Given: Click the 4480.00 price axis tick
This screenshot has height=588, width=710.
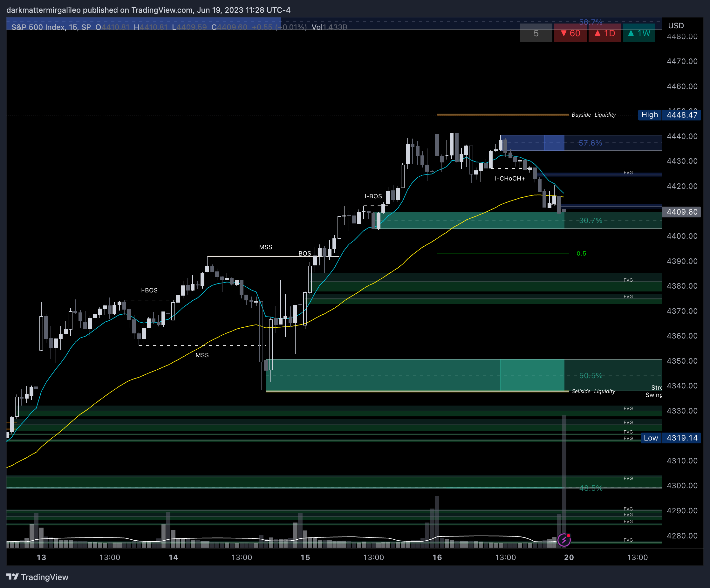Looking at the screenshot, I should [682, 37].
